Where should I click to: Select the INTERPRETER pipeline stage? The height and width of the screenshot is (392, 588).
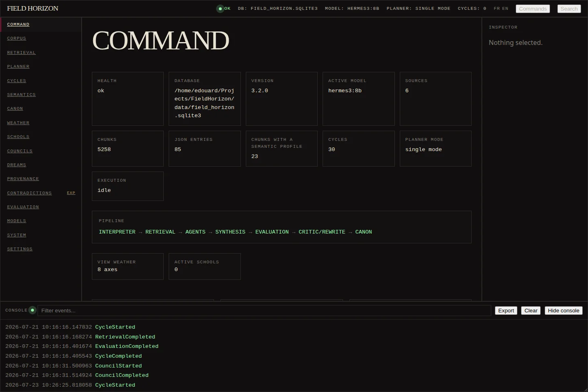click(x=117, y=232)
